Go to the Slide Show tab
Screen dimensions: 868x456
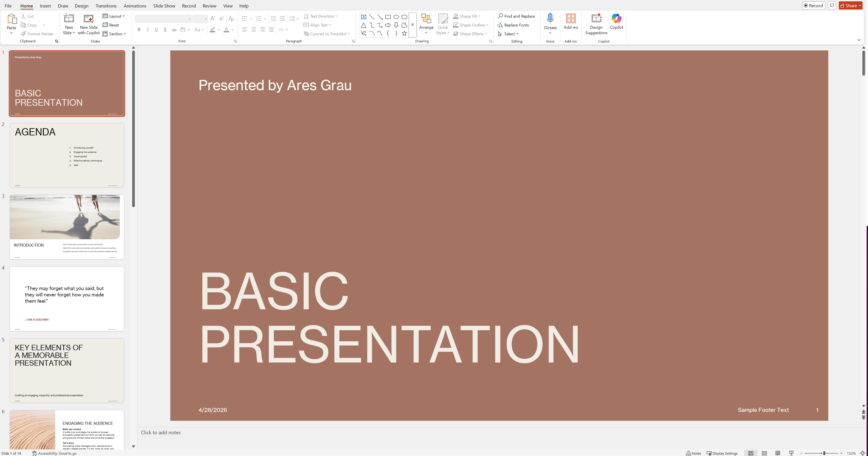click(x=164, y=6)
